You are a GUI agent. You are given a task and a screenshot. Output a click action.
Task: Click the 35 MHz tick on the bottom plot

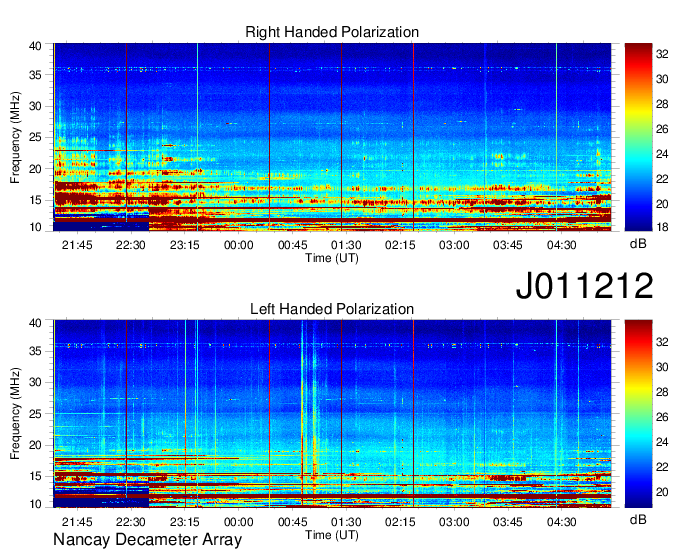(x=35, y=351)
